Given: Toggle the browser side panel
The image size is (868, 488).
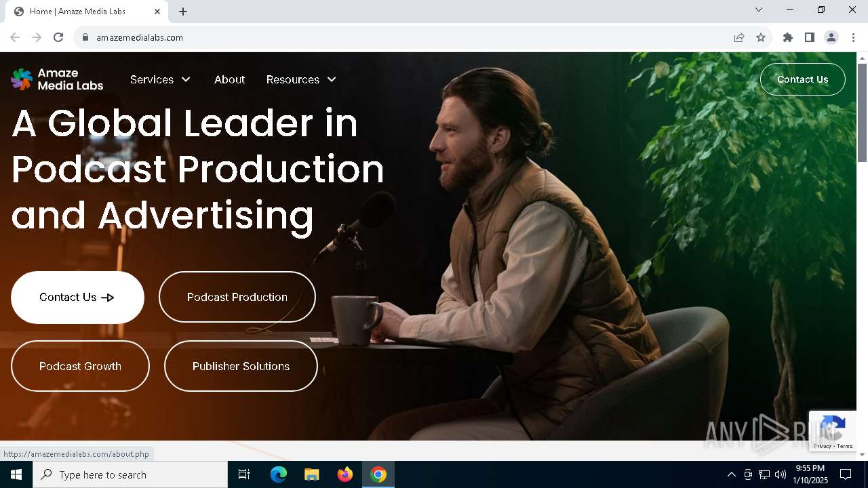Looking at the screenshot, I should 810,37.
